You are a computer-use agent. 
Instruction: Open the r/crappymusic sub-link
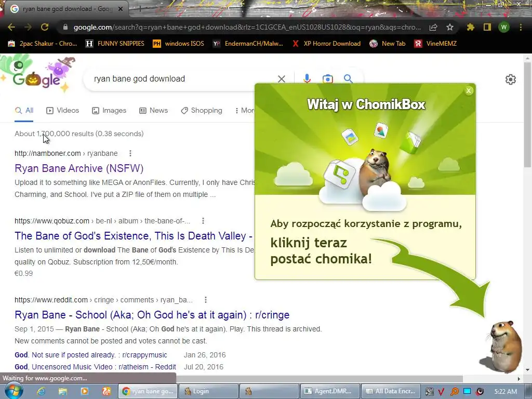click(x=91, y=355)
